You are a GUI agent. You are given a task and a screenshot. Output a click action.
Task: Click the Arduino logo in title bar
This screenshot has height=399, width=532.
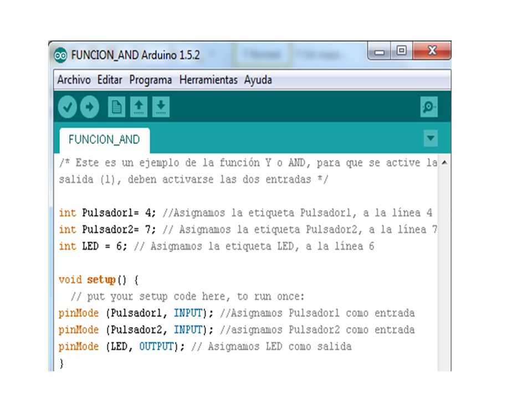tap(60, 55)
